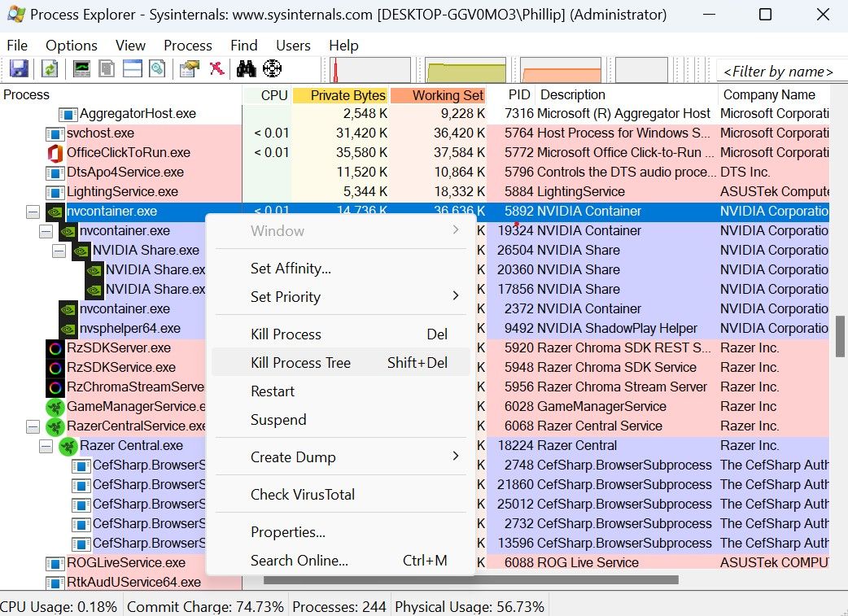Image resolution: width=848 pixels, height=616 pixels.
Task: Open the Options menu
Action: [x=71, y=46]
